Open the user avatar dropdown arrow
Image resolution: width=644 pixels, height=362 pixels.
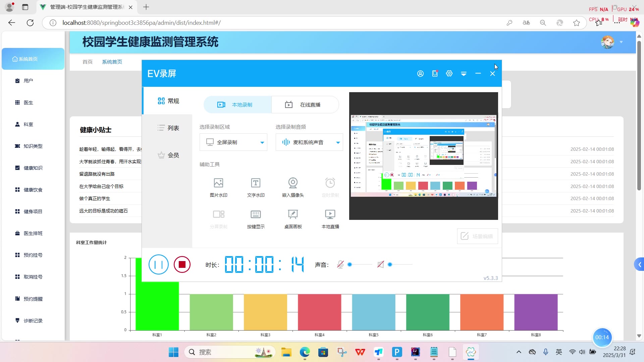(x=621, y=42)
